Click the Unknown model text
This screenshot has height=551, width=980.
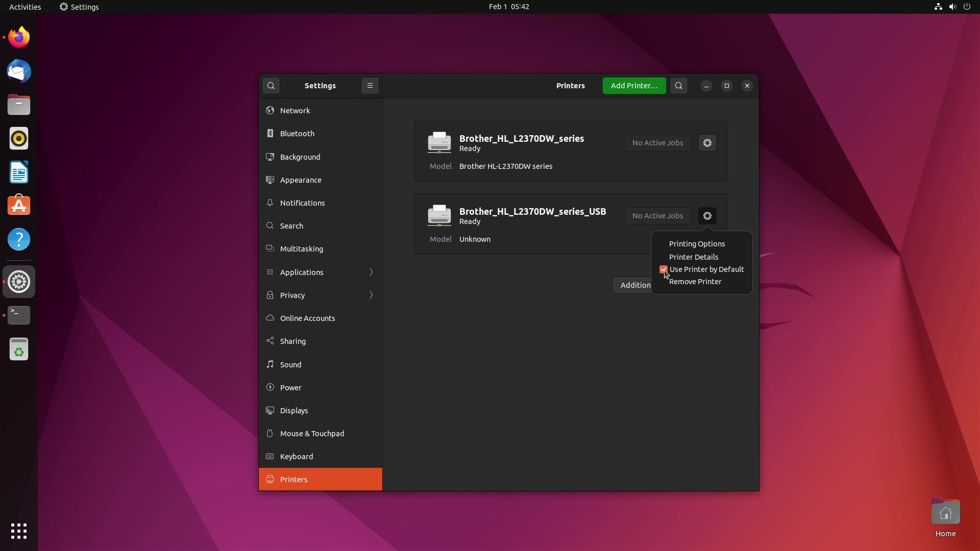click(475, 239)
